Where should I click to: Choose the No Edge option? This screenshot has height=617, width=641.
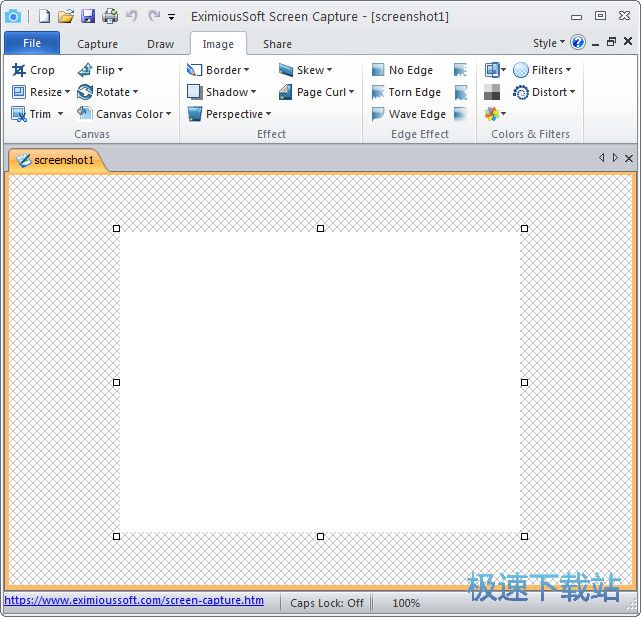pos(402,70)
